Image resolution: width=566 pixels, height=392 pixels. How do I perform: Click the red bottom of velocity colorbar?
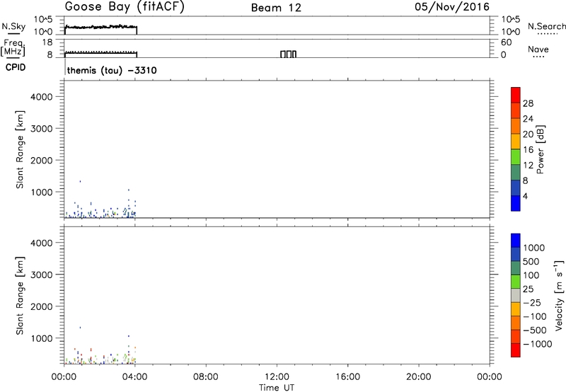click(x=516, y=350)
